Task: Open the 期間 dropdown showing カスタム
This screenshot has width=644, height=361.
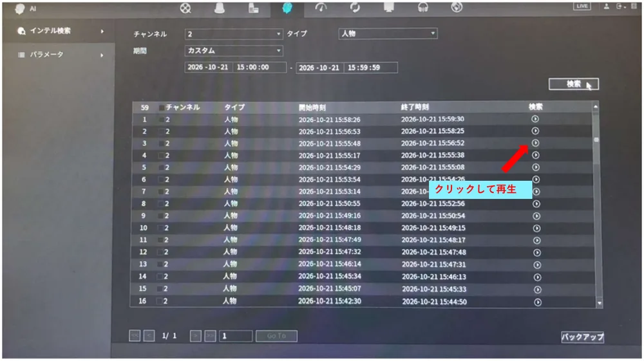Action: [234, 51]
